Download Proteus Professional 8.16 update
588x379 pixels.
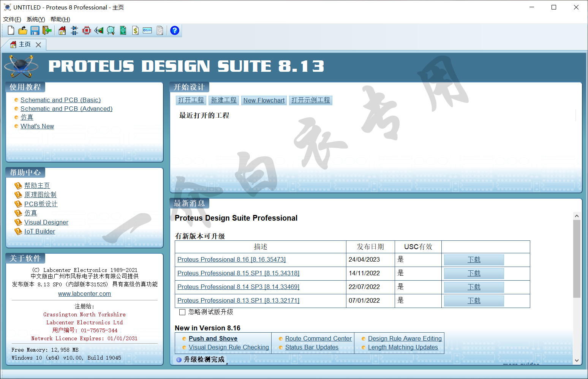click(474, 260)
